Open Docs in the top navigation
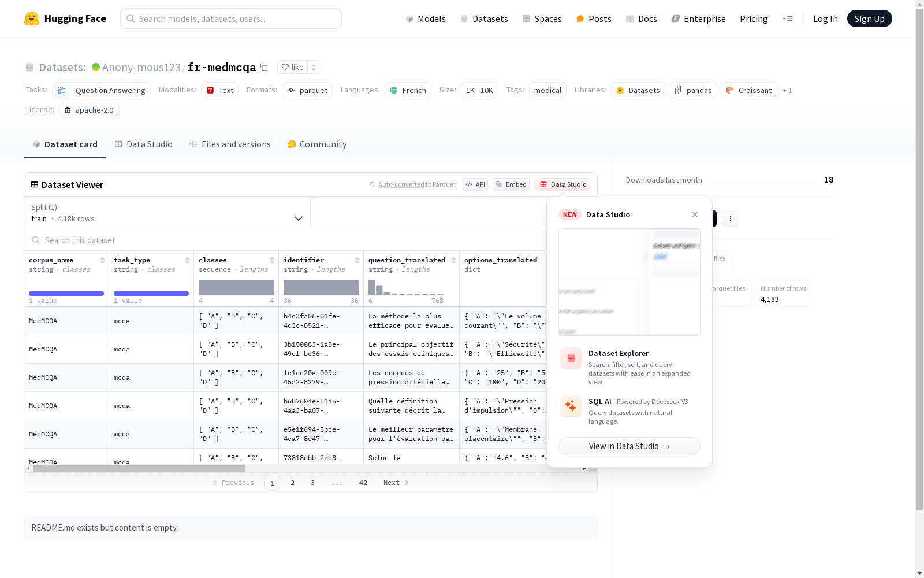The height and width of the screenshot is (578, 924). click(x=642, y=18)
